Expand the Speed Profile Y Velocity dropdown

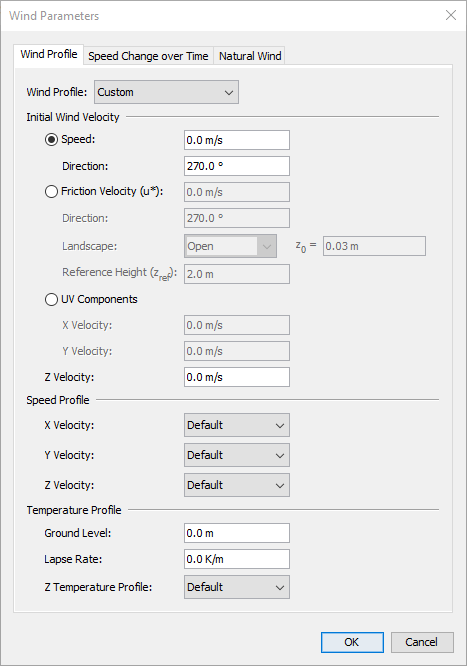[237, 455]
